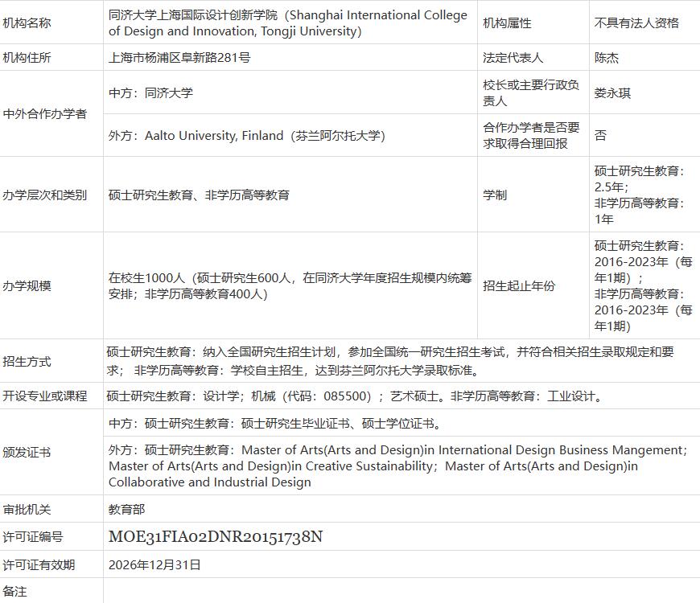
Task: Click the name 娄永琪
Action: coord(612,92)
